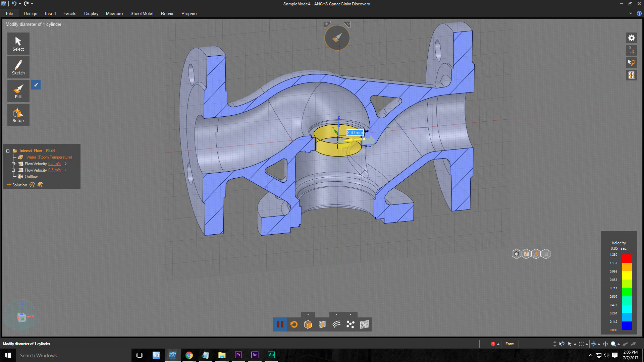This screenshot has height=362, width=644.
Task: Click the revert selection icon in status bar
Action: click(562, 344)
